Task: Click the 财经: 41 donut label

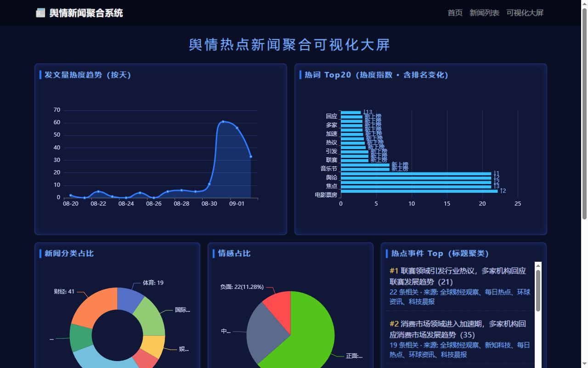Action: tap(64, 291)
